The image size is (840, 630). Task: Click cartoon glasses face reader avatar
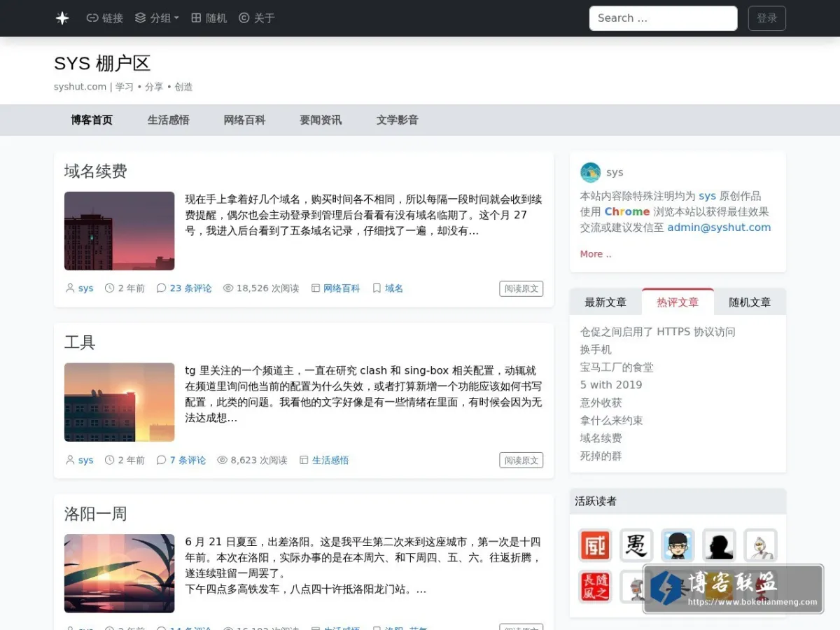678,545
